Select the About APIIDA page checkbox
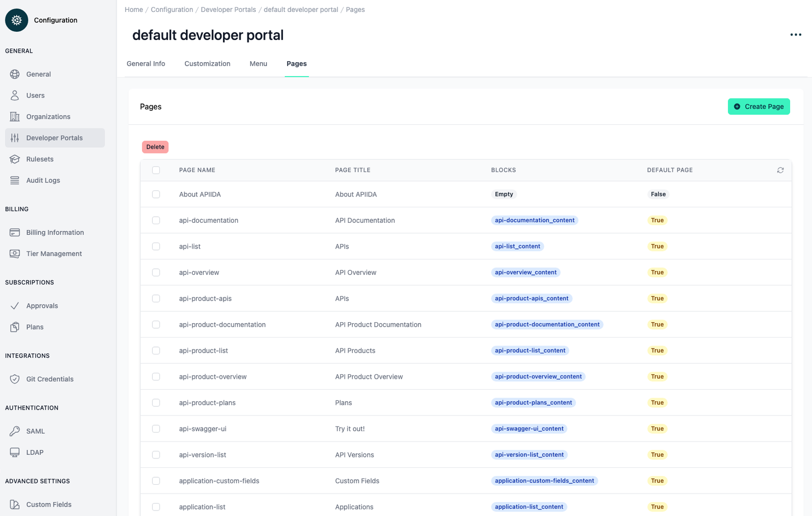 (x=156, y=194)
